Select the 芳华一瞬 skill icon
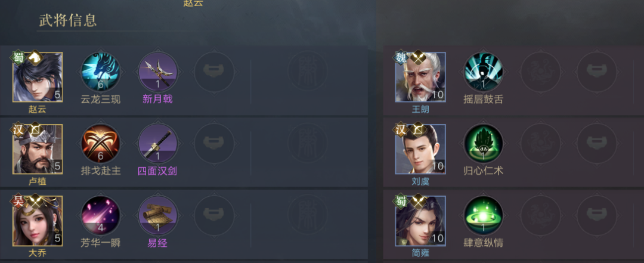 [100, 216]
